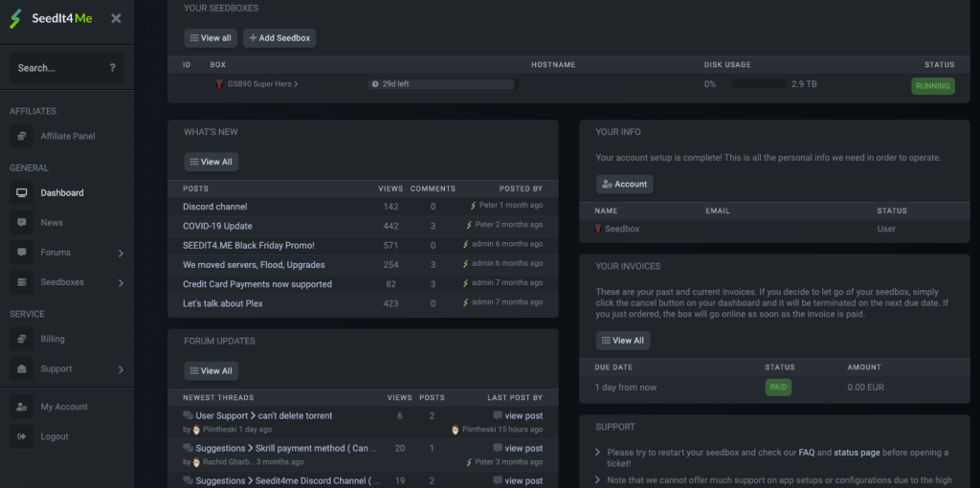Open the COVID-19 Update post

(x=217, y=226)
